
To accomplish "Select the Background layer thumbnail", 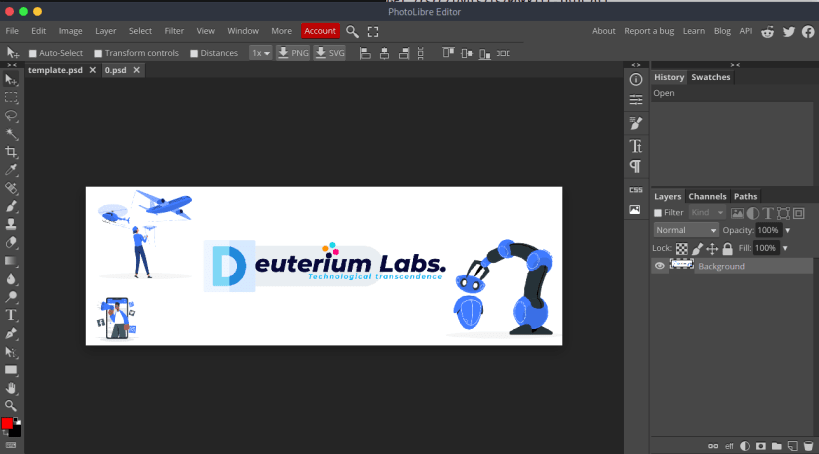I will coord(682,265).
